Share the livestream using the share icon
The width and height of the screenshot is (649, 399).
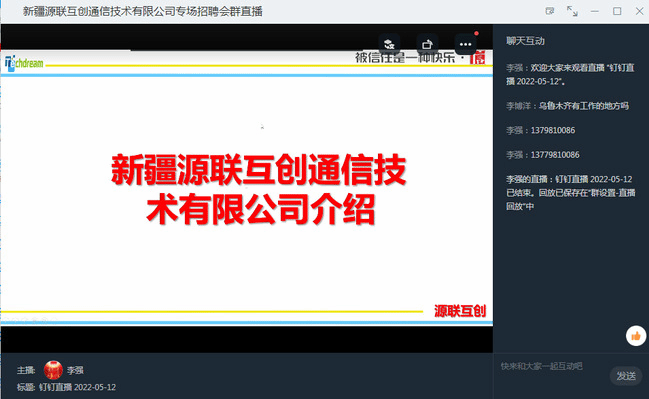[427, 44]
